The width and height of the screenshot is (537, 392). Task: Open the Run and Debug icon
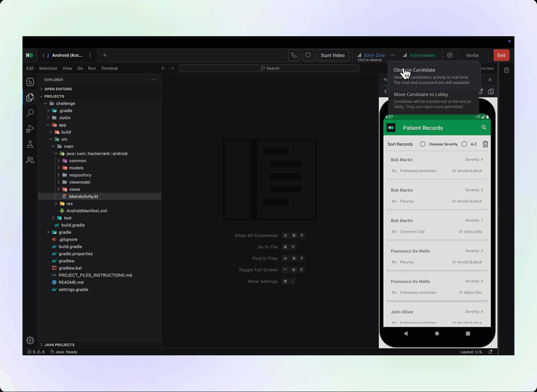(x=30, y=129)
